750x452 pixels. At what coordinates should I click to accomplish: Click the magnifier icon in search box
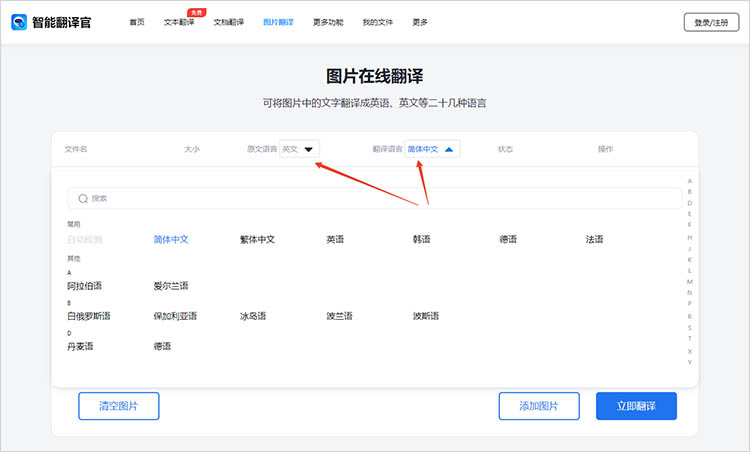tap(83, 198)
